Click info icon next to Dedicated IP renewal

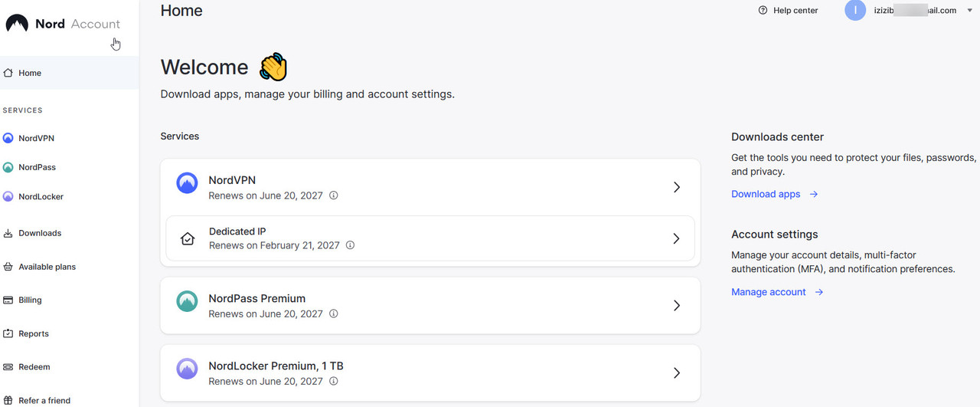pos(350,245)
